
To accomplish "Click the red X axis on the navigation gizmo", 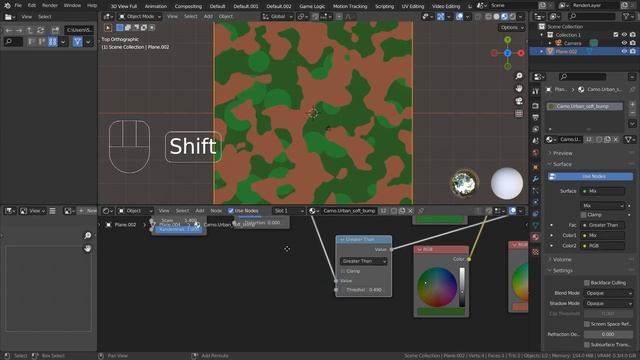I will pyautogui.click(x=521, y=53).
